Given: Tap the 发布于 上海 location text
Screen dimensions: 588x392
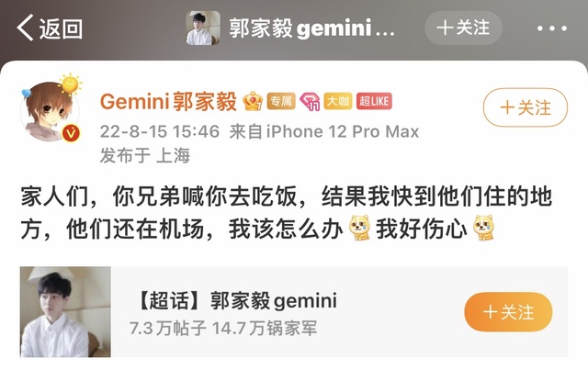Looking at the screenshot, I should pos(145,155).
